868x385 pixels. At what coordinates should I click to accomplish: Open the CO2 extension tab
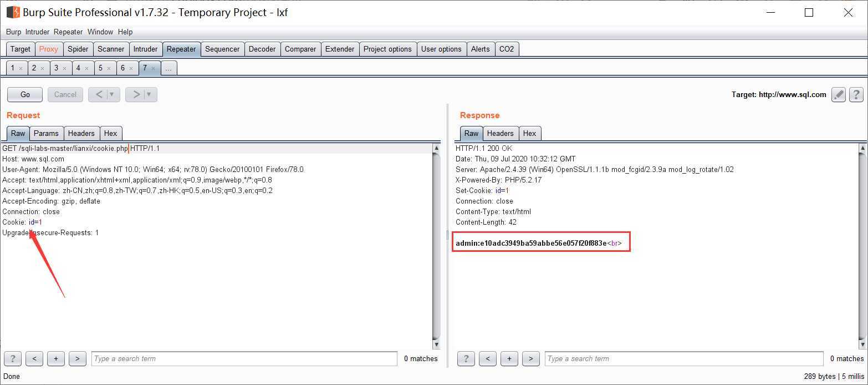point(507,49)
